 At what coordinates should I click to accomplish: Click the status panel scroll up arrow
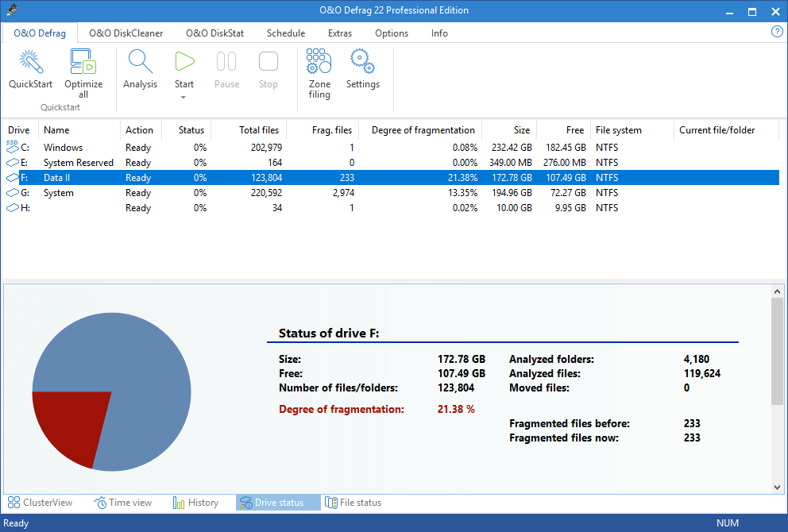pyautogui.click(x=777, y=291)
